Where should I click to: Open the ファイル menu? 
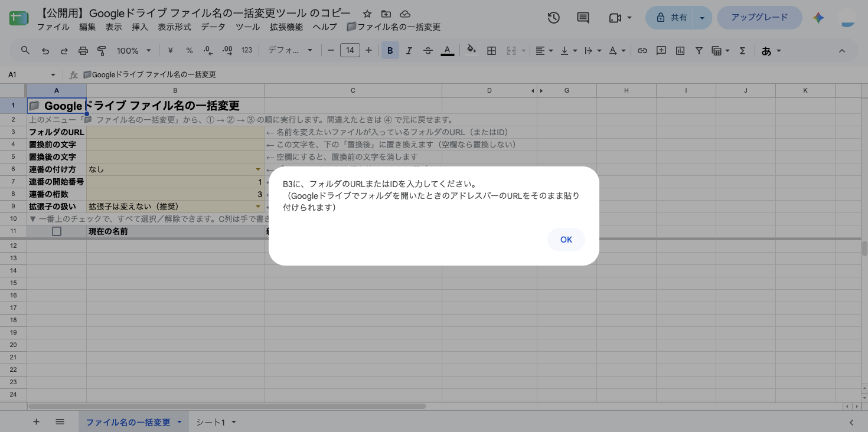pos(53,27)
